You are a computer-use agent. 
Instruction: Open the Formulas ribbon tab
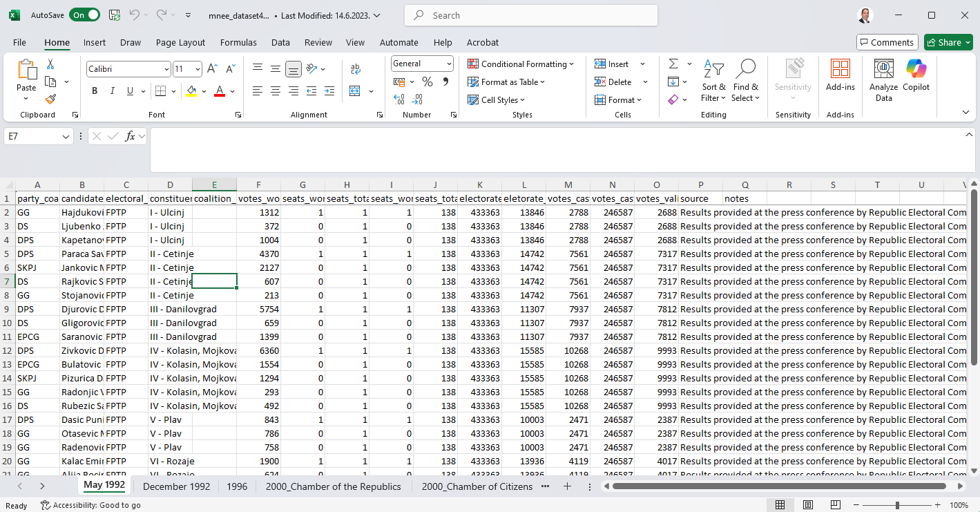pos(238,42)
